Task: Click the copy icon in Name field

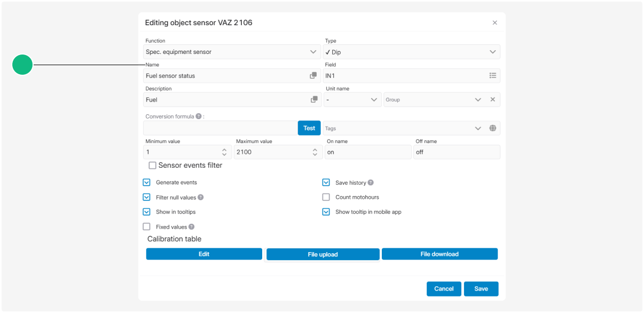Action: (x=313, y=76)
